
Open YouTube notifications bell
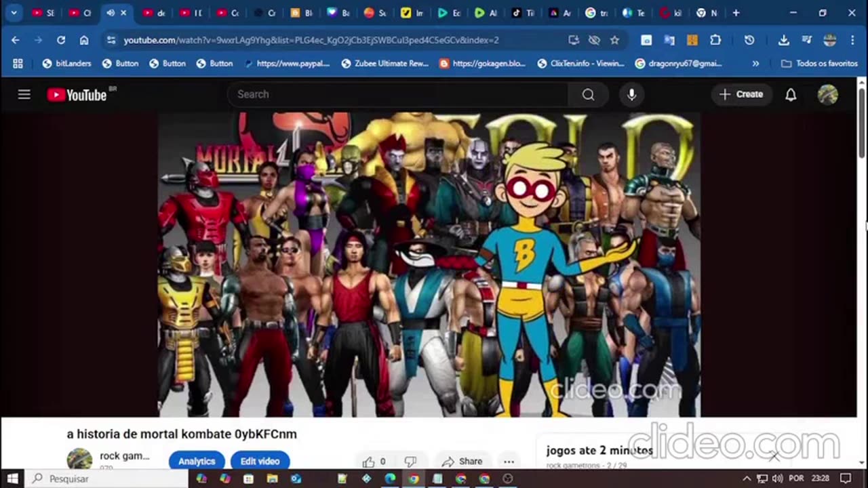pyautogui.click(x=791, y=94)
